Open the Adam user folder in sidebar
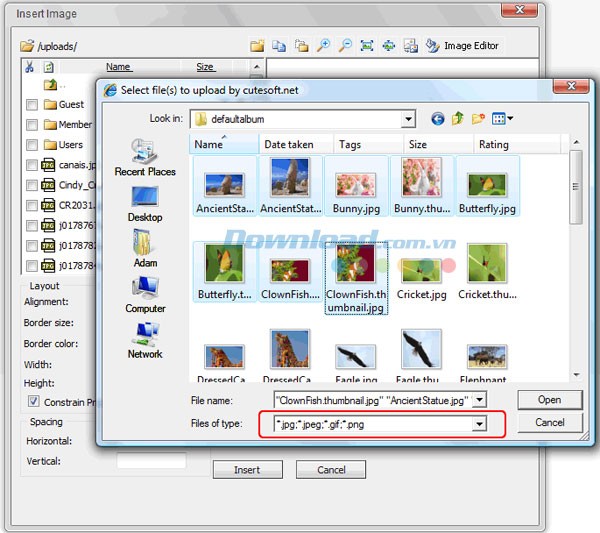The height and width of the screenshot is (533, 600). (x=145, y=248)
